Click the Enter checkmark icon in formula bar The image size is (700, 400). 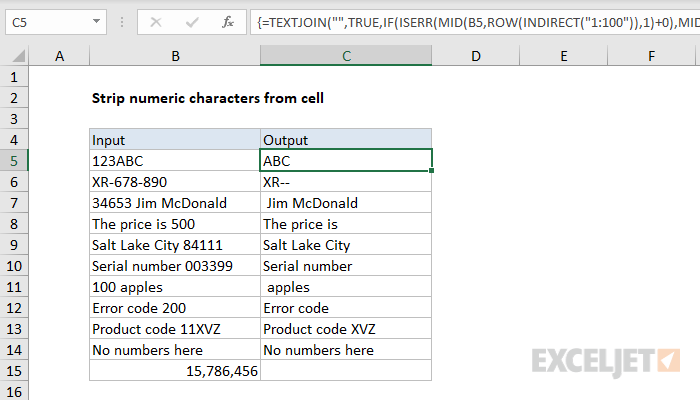click(192, 22)
